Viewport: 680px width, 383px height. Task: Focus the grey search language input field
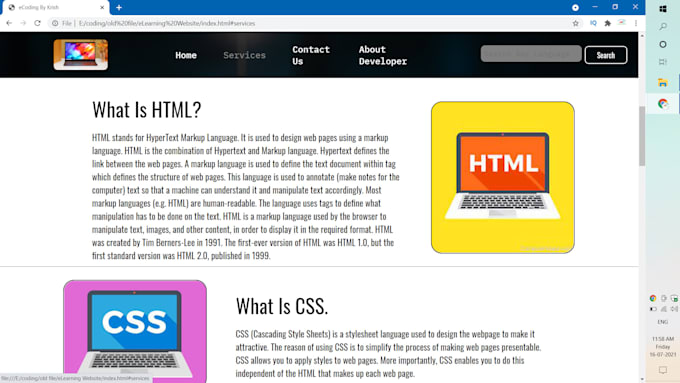531,54
